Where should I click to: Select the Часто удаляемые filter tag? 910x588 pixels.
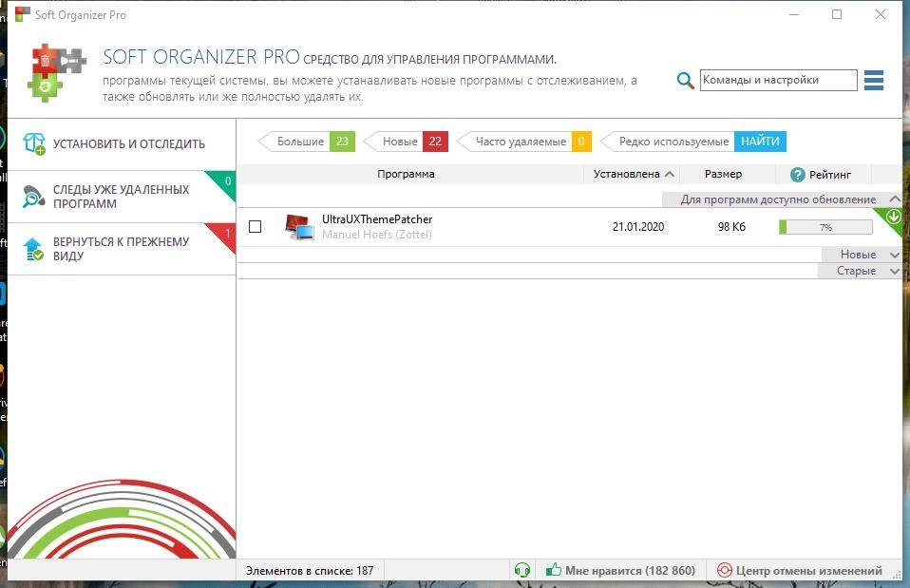524,141
